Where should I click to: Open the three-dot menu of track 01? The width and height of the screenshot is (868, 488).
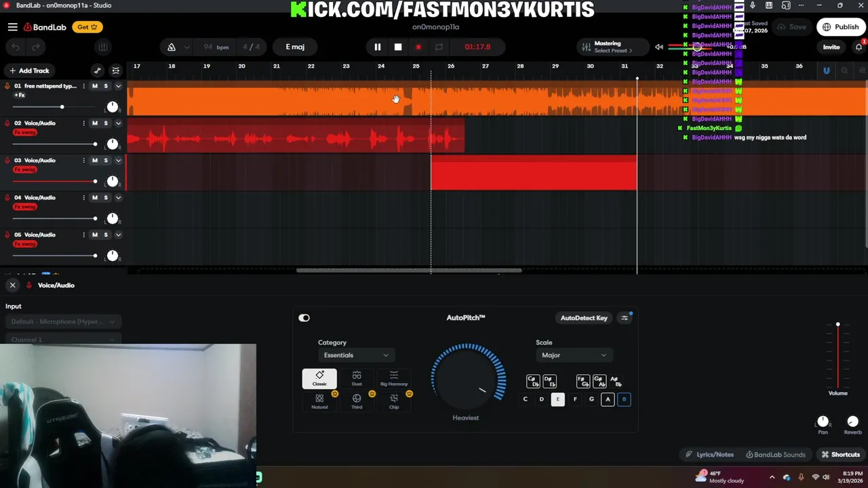[84, 86]
